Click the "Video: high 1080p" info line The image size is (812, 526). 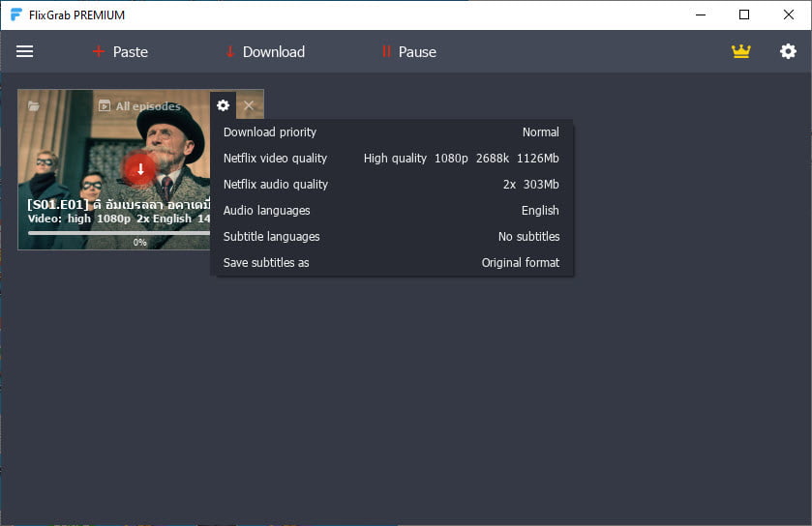point(119,219)
